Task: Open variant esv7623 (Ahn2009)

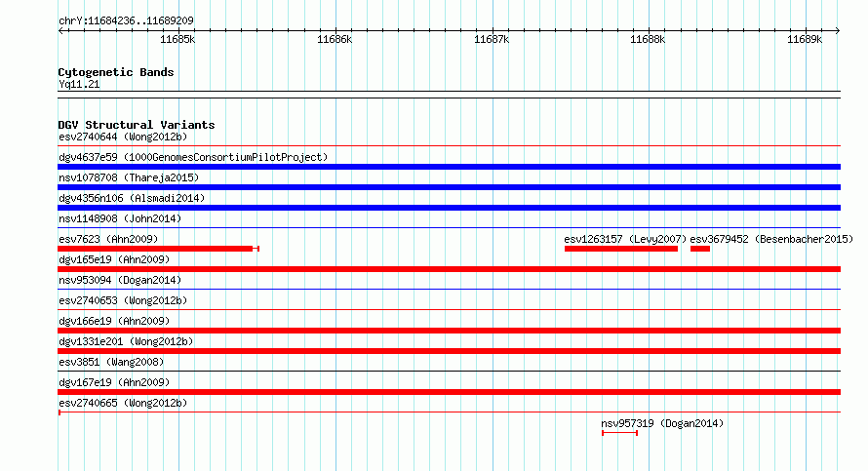Action: pos(108,239)
